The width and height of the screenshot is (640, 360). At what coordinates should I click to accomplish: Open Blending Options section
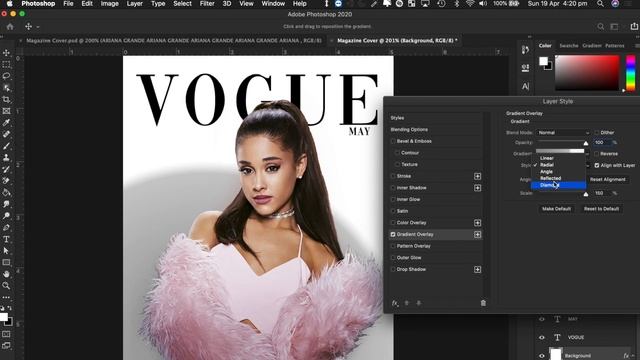tap(409, 130)
